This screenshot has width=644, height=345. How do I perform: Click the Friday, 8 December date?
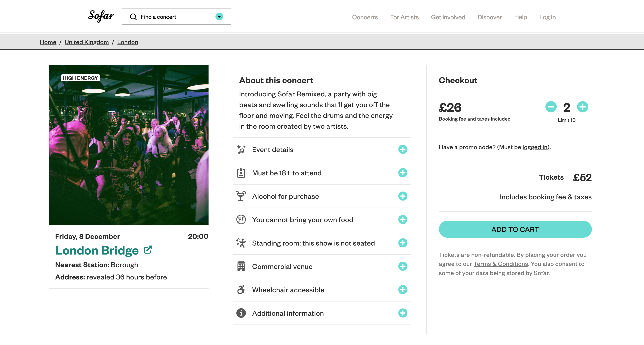[x=88, y=237]
